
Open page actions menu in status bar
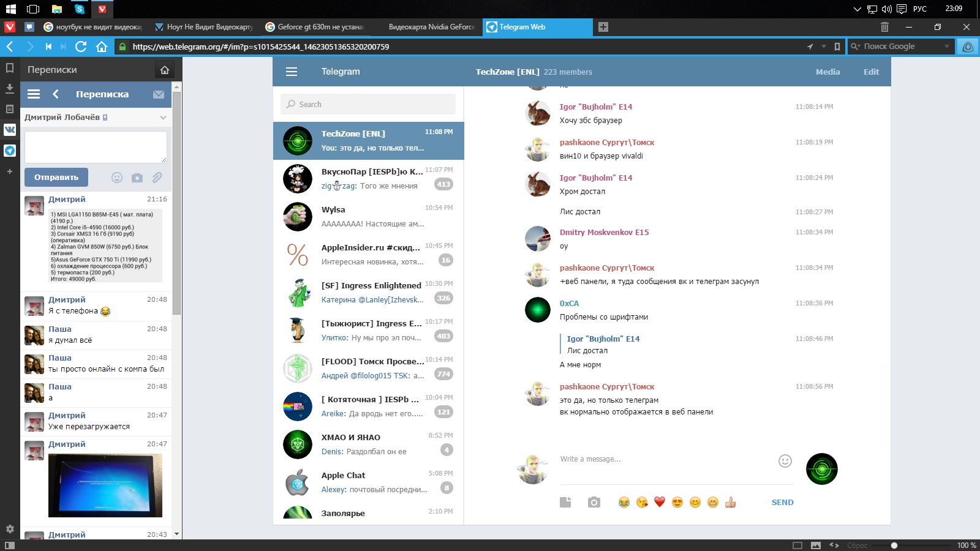point(834,545)
